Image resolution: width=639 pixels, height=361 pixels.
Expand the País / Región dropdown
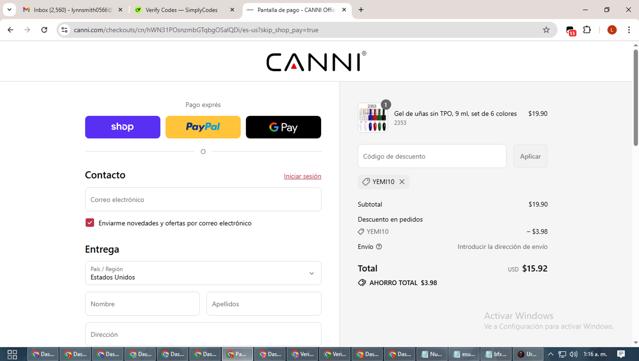[x=203, y=273]
